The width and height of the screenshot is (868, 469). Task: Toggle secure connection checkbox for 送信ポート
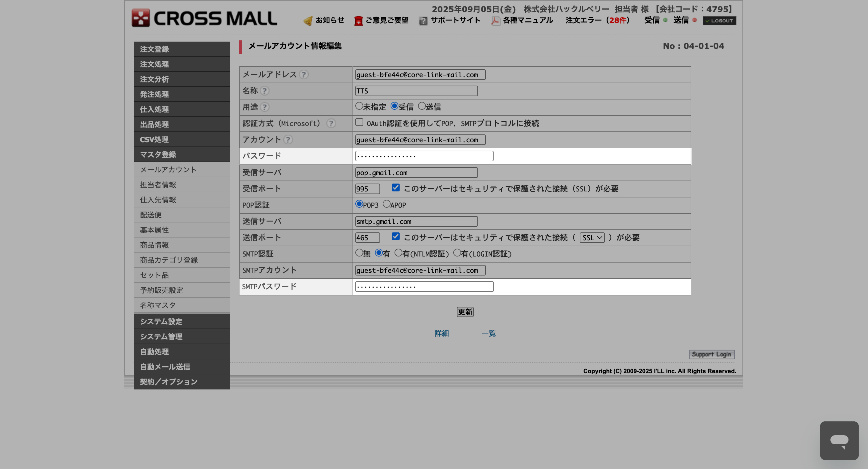tap(396, 237)
